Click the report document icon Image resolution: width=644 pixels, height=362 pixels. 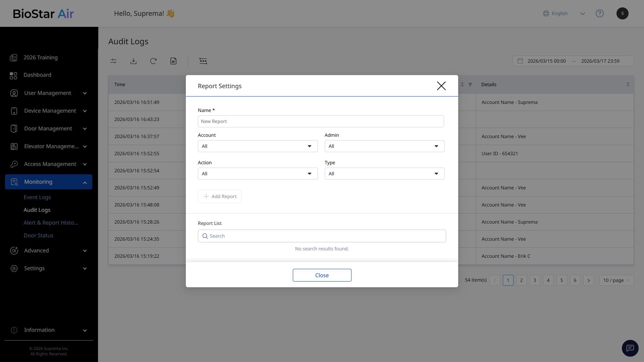[173, 61]
